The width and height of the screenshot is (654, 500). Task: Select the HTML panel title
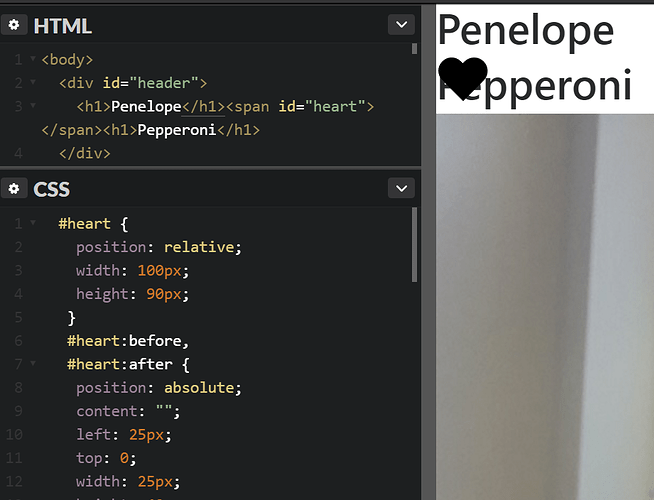pyautogui.click(x=63, y=26)
